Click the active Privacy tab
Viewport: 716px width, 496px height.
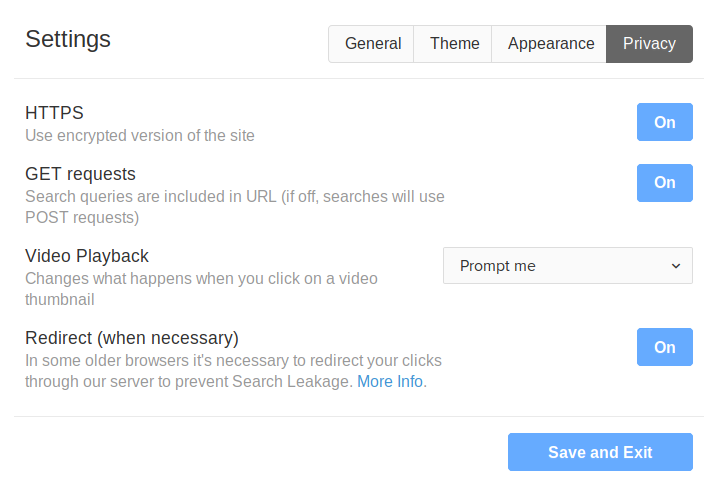point(649,44)
